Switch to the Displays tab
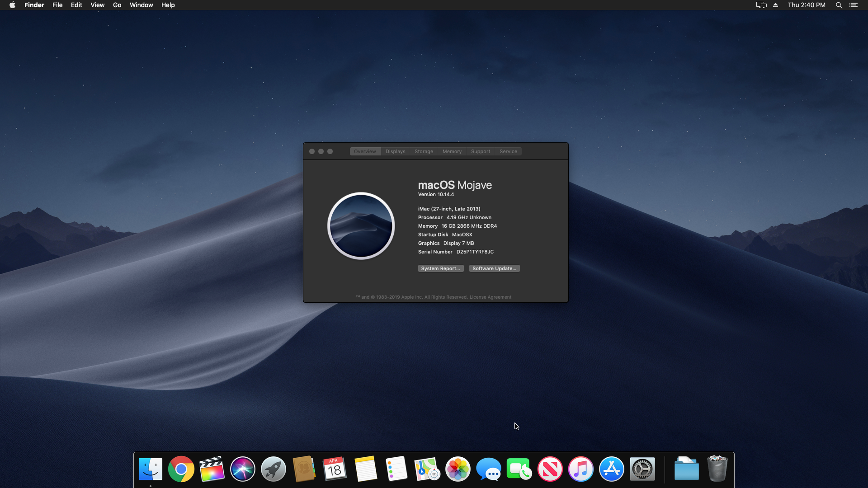The width and height of the screenshot is (868, 488). (x=395, y=151)
